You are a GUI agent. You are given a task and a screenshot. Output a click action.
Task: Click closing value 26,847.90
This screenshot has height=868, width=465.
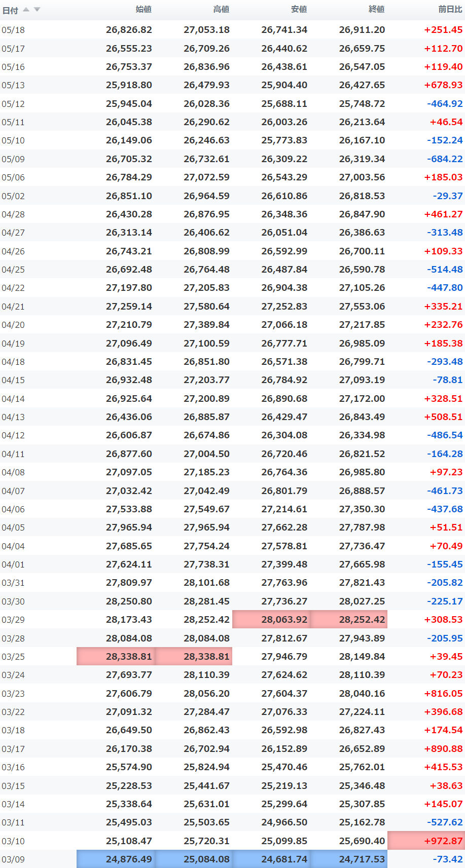[x=362, y=214]
